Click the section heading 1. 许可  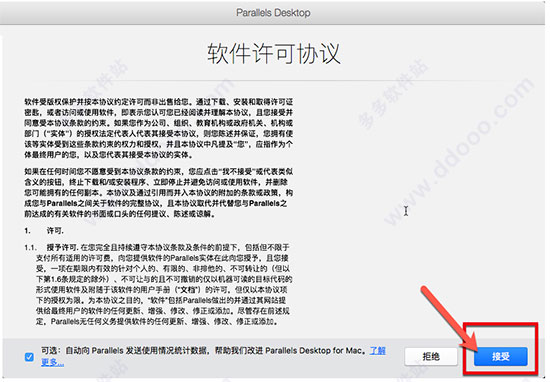click(44, 230)
